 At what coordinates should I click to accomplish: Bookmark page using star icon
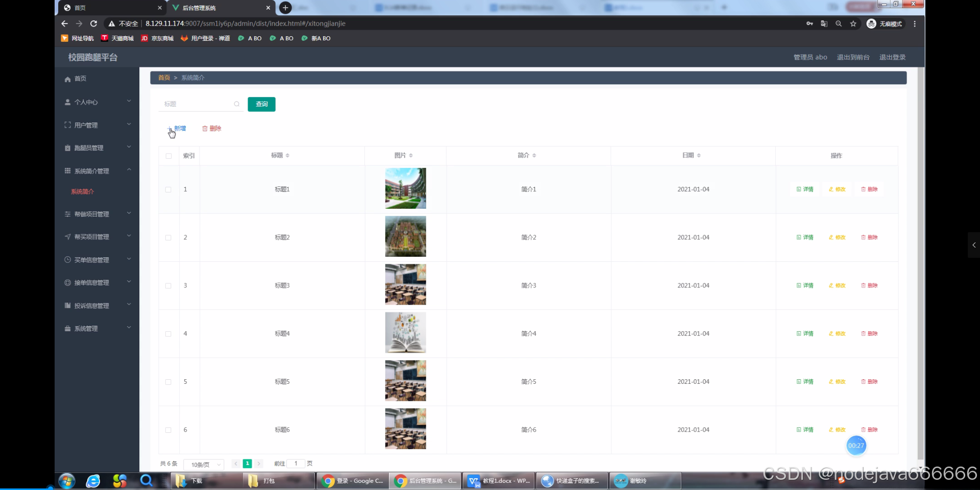853,23
